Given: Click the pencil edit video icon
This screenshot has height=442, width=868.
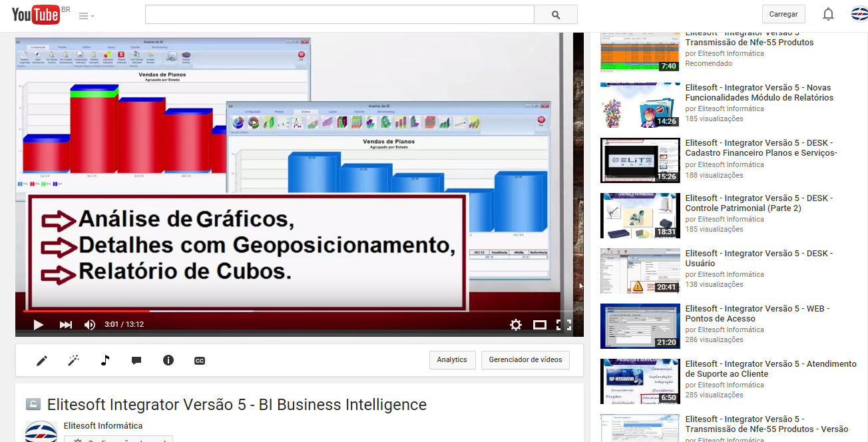Looking at the screenshot, I should point(42,360).
